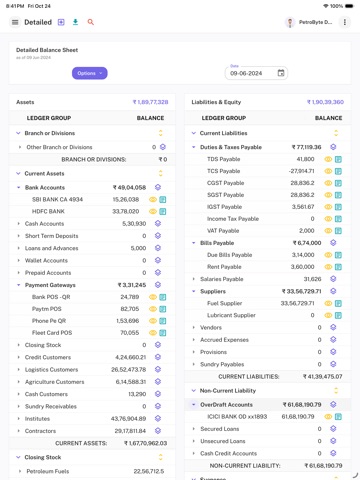Collapse the Payment Gateways group
The width and height of the screenshot is (360, 480).
pos(19,285)
